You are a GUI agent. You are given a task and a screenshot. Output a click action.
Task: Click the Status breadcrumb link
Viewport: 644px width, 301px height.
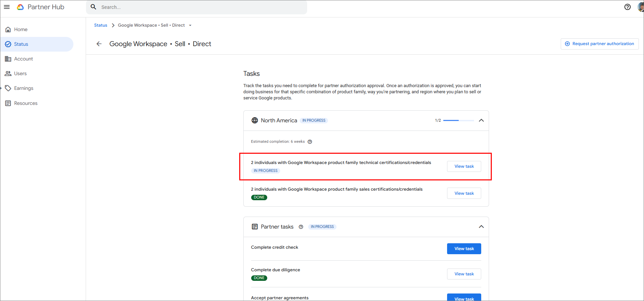pyautogui.click(x=101, y=25)
